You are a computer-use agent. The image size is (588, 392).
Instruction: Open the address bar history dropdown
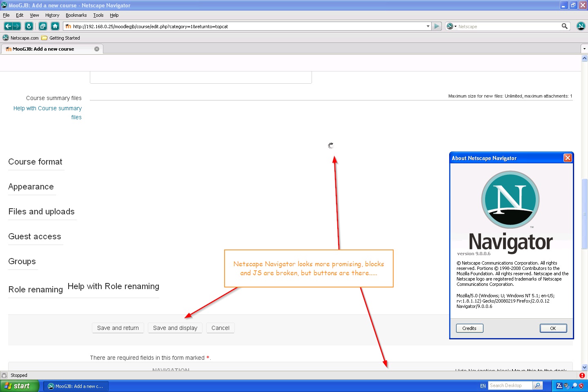[x=428, y=26]
